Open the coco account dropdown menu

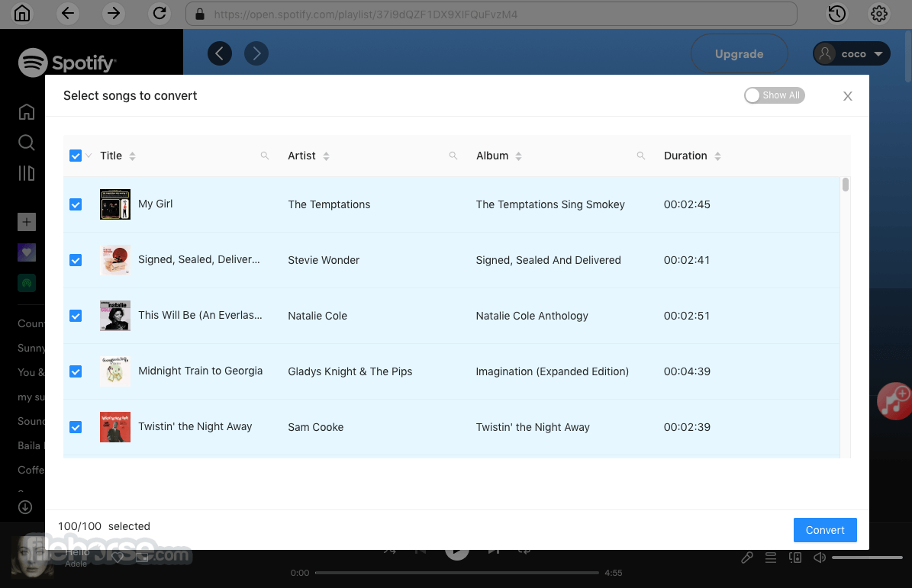pyautogui.click(x=852, y=53)
